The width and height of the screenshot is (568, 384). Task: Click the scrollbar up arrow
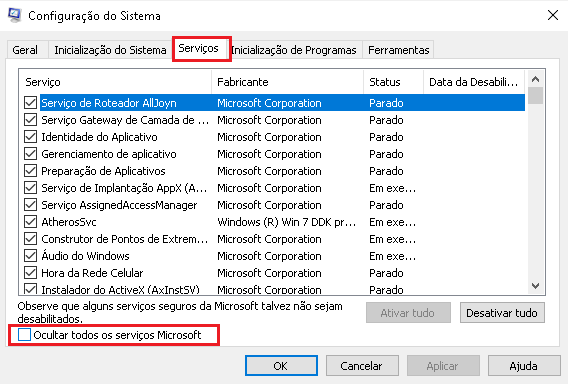click(x=535, y=79)
